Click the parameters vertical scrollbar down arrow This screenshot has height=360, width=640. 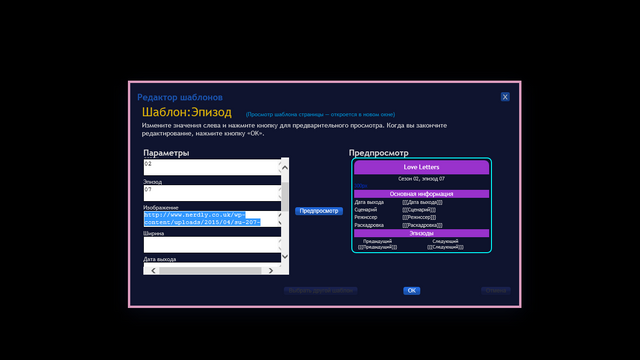click(x=285, y=257)
